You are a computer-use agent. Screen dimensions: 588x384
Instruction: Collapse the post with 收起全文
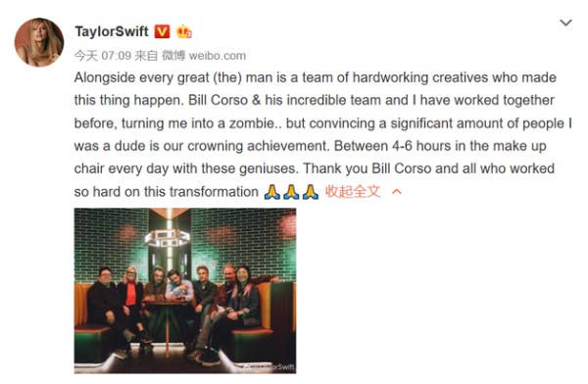coord(353,192)
